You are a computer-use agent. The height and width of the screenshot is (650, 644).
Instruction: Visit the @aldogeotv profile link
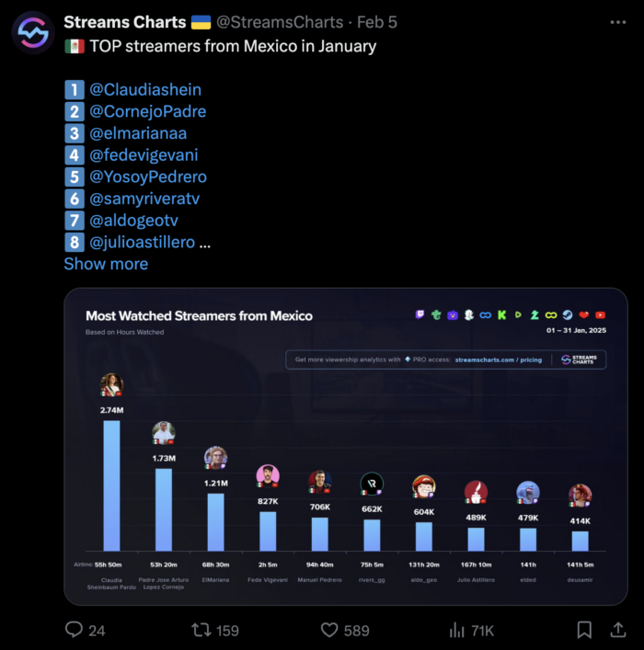[x=133, y=220]
